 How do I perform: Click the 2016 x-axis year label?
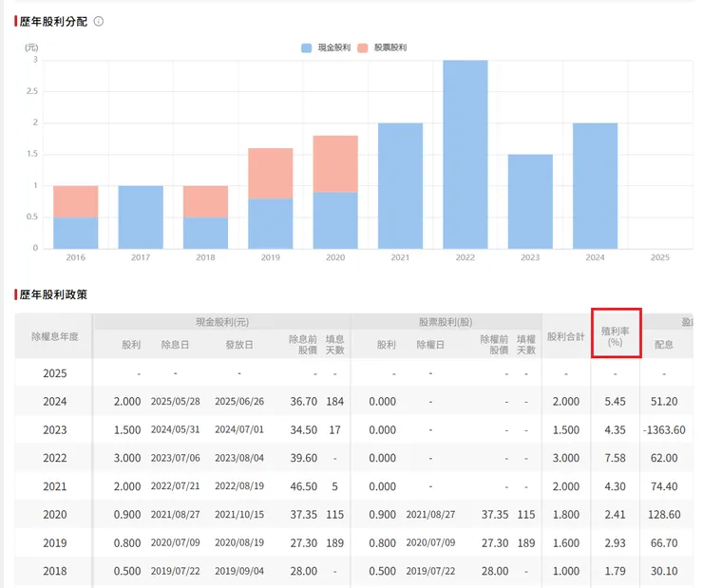(x=75, y=257)
